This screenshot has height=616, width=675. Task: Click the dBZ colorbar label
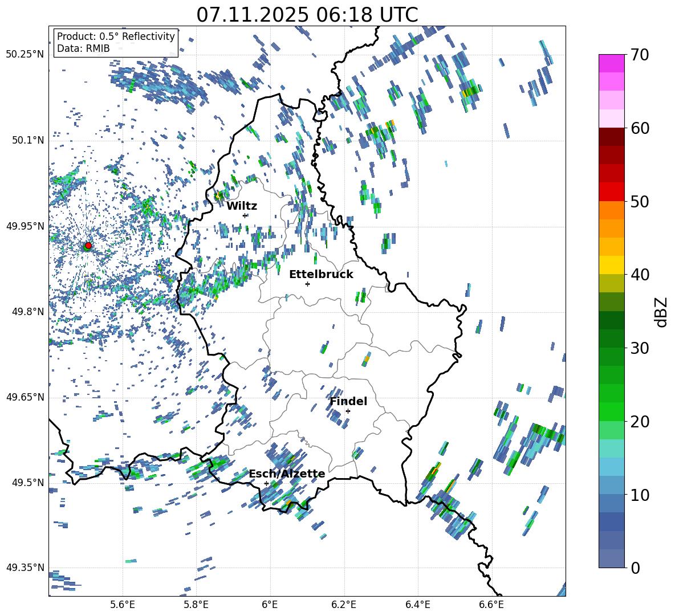click(661, 312)
